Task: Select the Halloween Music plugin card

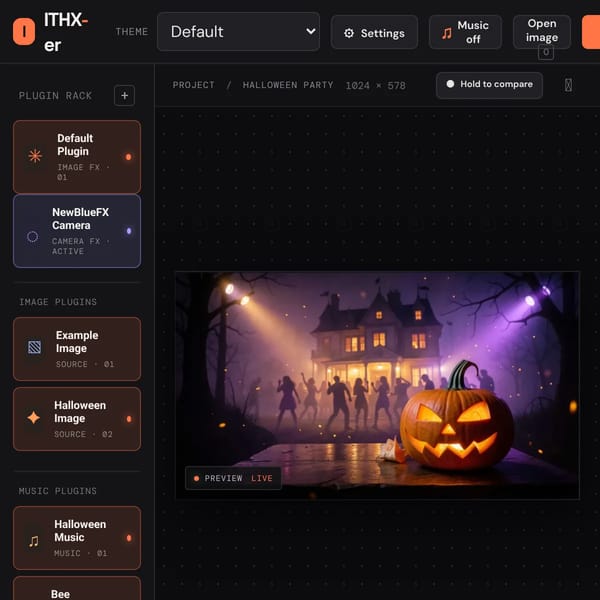Action: click(x=77, y=538)
